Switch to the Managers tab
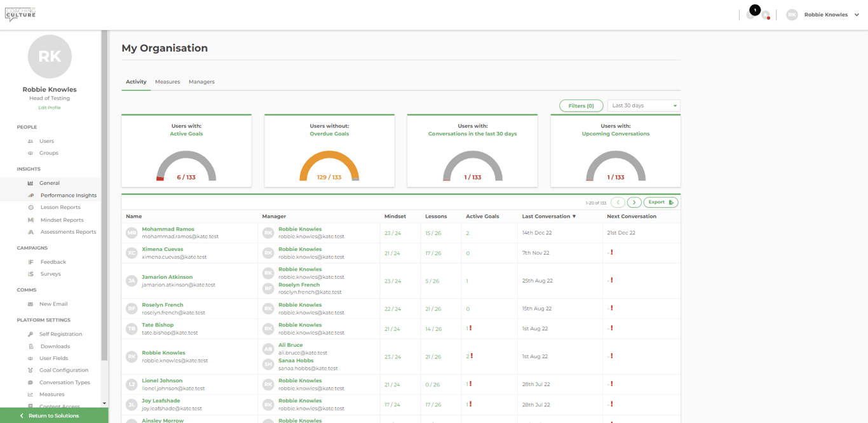The height and width of the screenshot is (423, 868). 201,82
